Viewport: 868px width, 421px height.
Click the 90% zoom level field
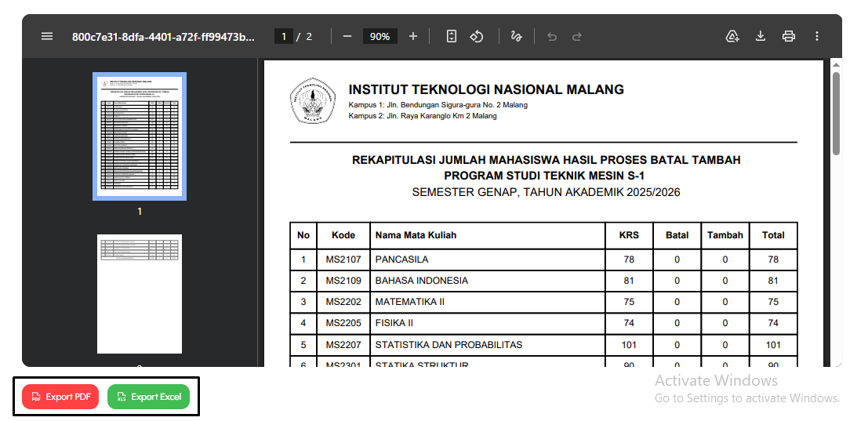(x=380, y=37)
